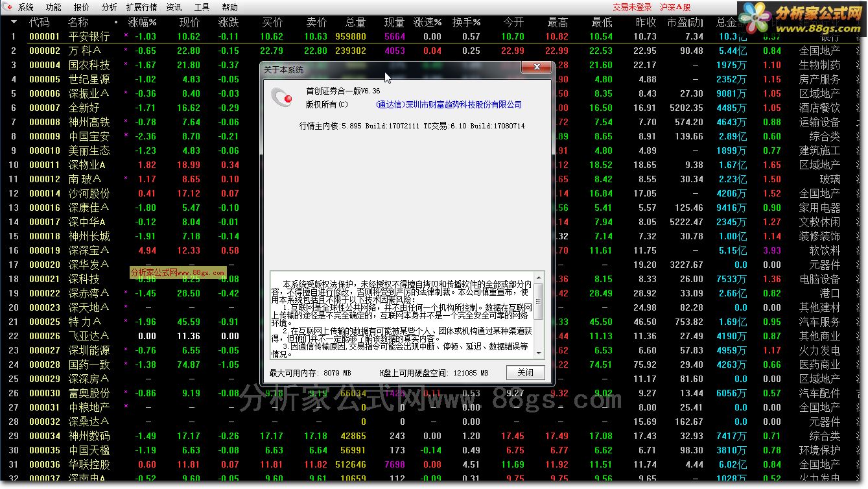The image size is (868, 489).
Task: Sort by the 市盈(动) column header
Action: tap(685, 22)
